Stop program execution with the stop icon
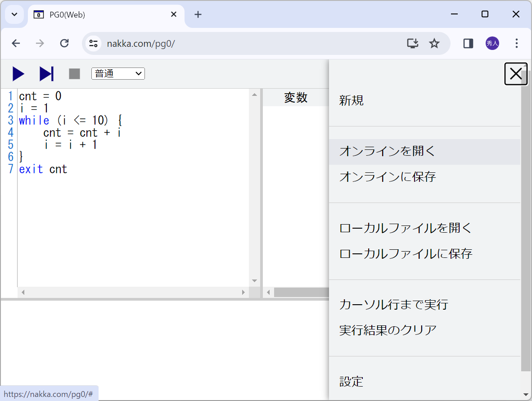The image size is (532, 401). click(x=74, y=74)
